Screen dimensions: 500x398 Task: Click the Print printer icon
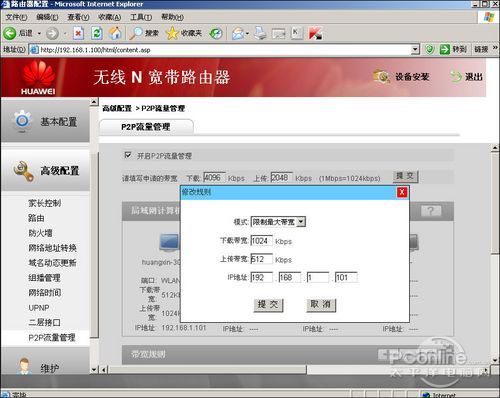click(260, 33)
